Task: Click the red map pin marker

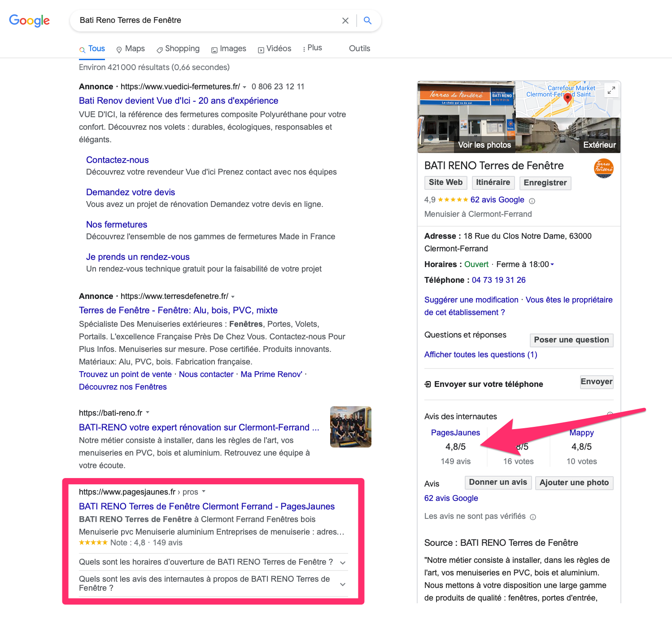Action: pos(567,98)
